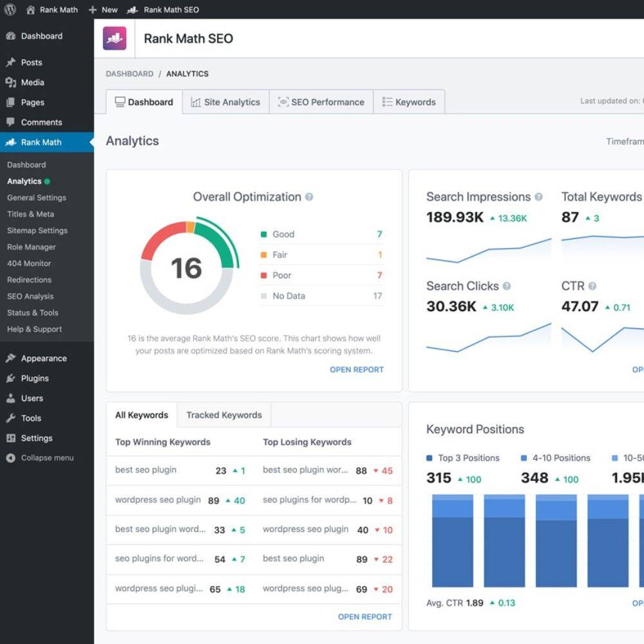The height and width of the screenshot is (644, 644).
Task: Switch to the SEO Performance tab
Action: (321, 102)
